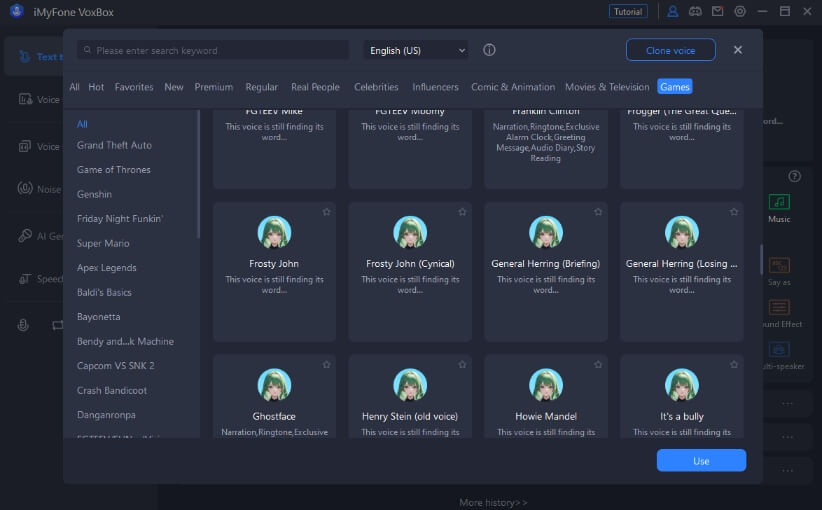Select the It's a bully voice avatar
Image resolution: width=822 pixels, height=510 pixels.
(x=682, y=385)
